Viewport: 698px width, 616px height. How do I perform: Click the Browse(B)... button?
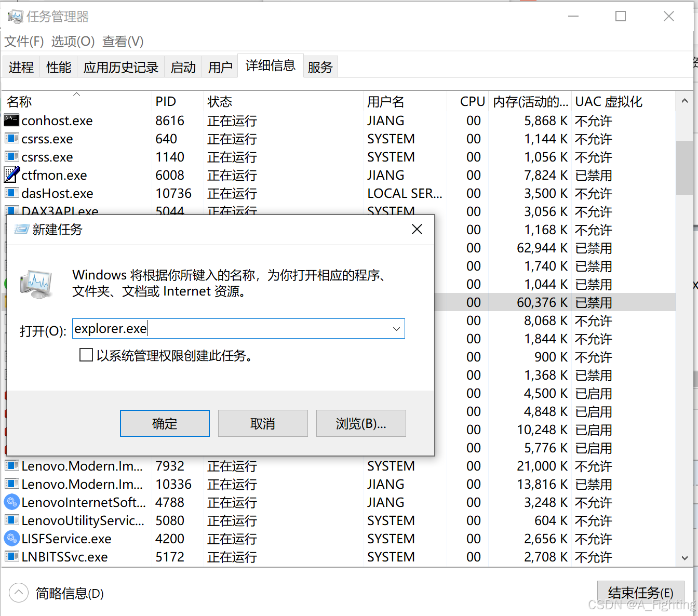[361, 423]
